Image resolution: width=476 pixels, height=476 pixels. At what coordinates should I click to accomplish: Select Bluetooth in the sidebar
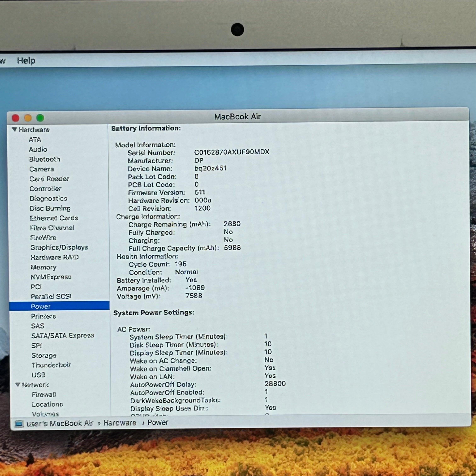tap(45, 159)
